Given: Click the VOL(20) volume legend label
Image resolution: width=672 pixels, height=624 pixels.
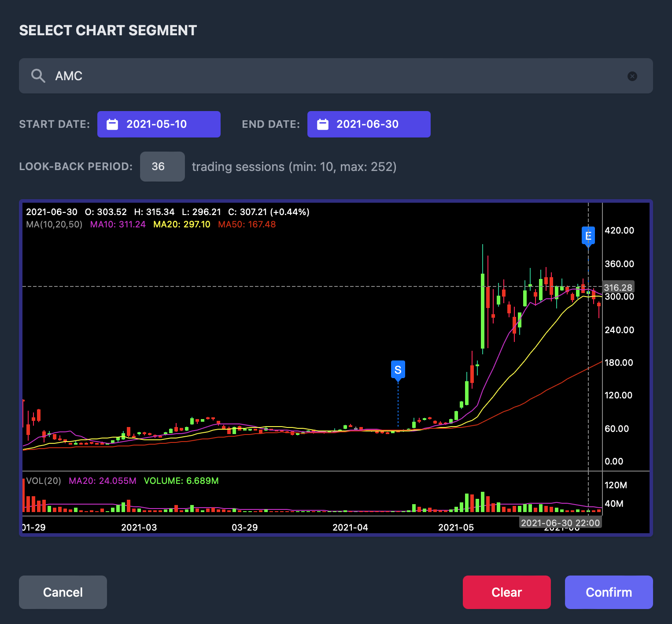Looking at the screenshot, I should (44, 481).
